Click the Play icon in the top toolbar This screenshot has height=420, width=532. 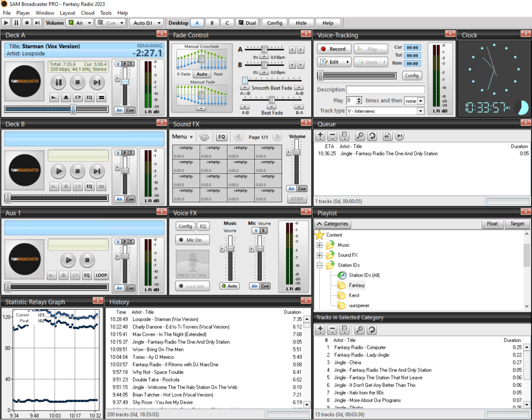(x=6, y=23)
